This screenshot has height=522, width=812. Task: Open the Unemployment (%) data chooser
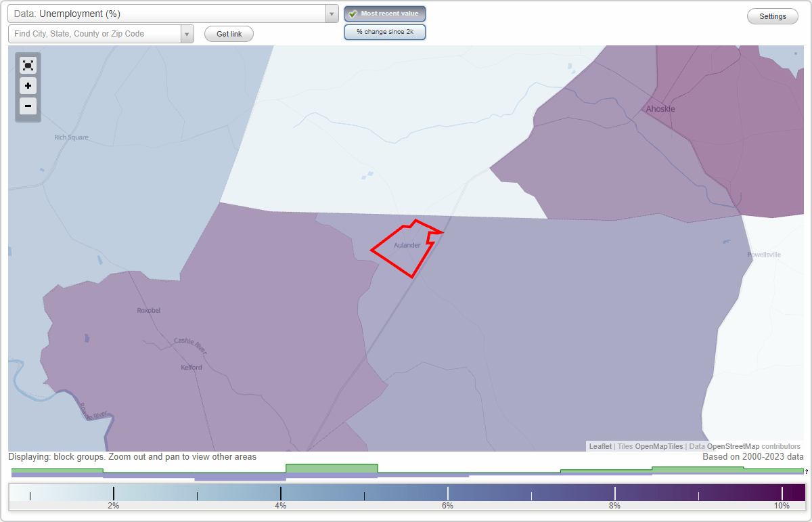[169, 13]
